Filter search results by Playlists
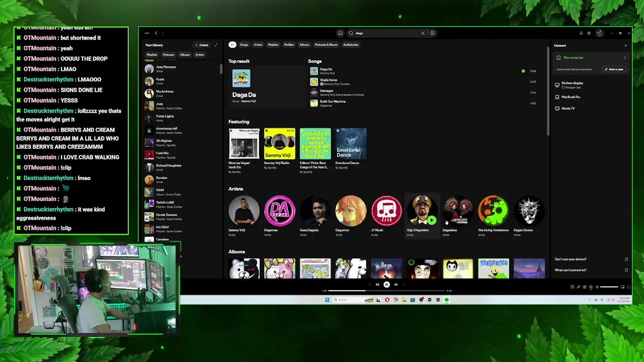Screen dimensions: 644x362 pos(273,45)
